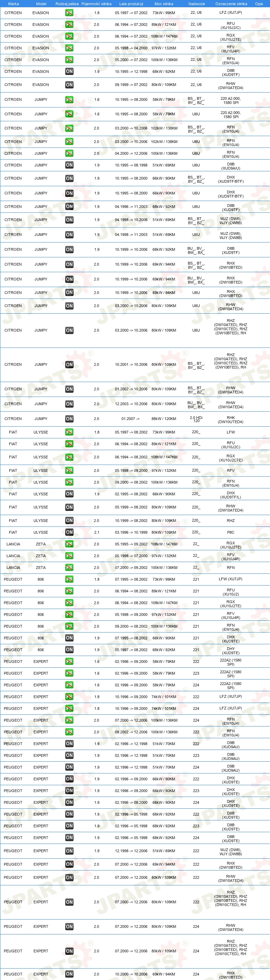This screenshot has height=980, width=270.
Task: Click the Pojemność silnika column header
Action: click(97, 4)
